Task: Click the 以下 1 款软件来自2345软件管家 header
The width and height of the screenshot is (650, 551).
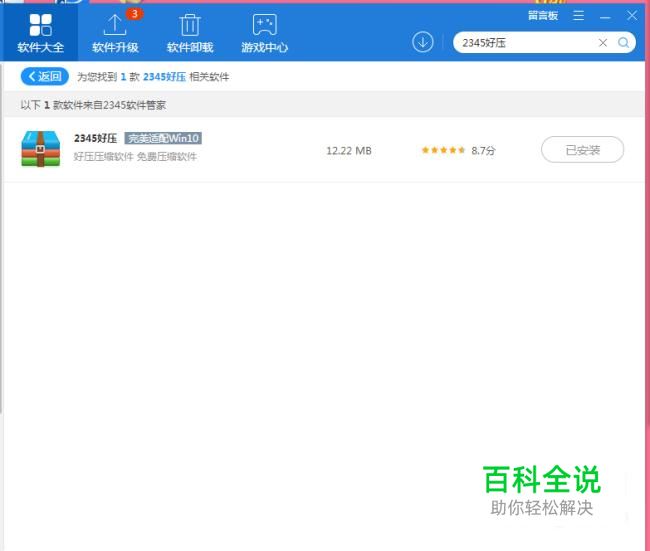Action: [93, 105]
